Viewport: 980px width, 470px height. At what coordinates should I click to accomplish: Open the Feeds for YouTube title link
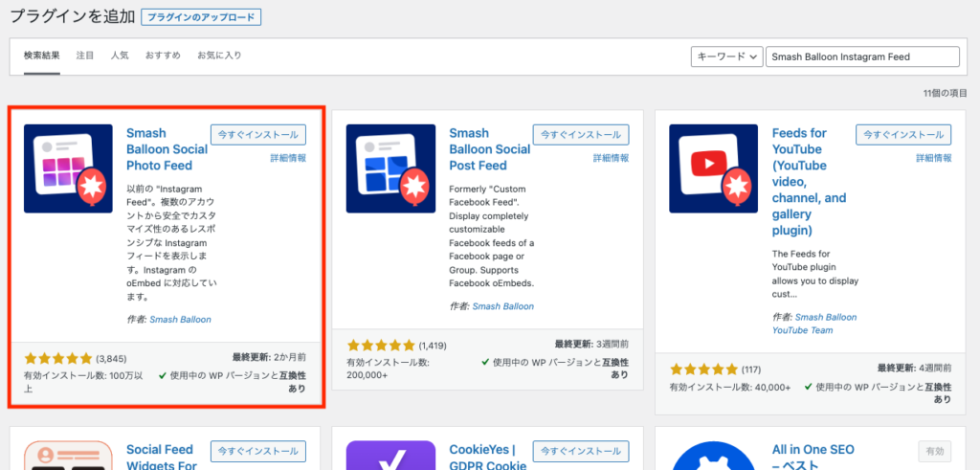(809, 182)
